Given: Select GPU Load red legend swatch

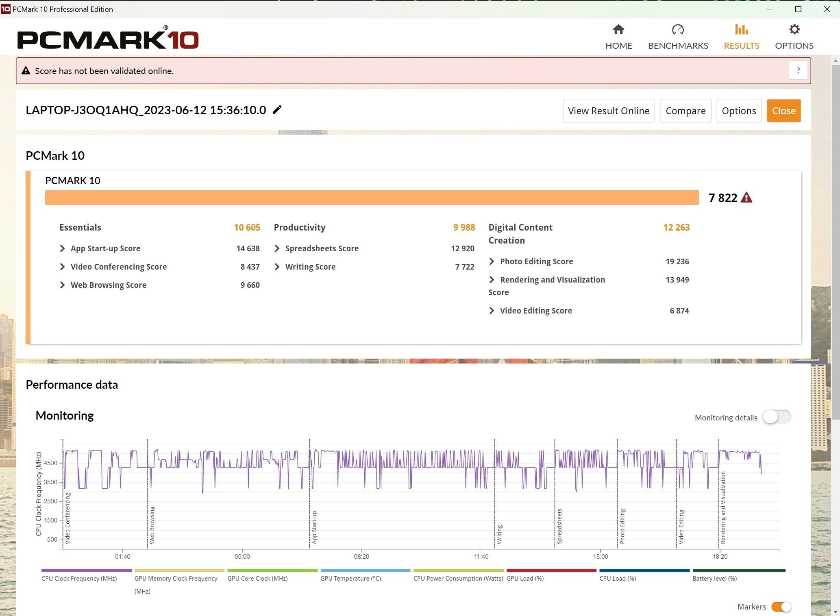Looking at the screenshot, I should pyautogui.click(x=551, y=570).
